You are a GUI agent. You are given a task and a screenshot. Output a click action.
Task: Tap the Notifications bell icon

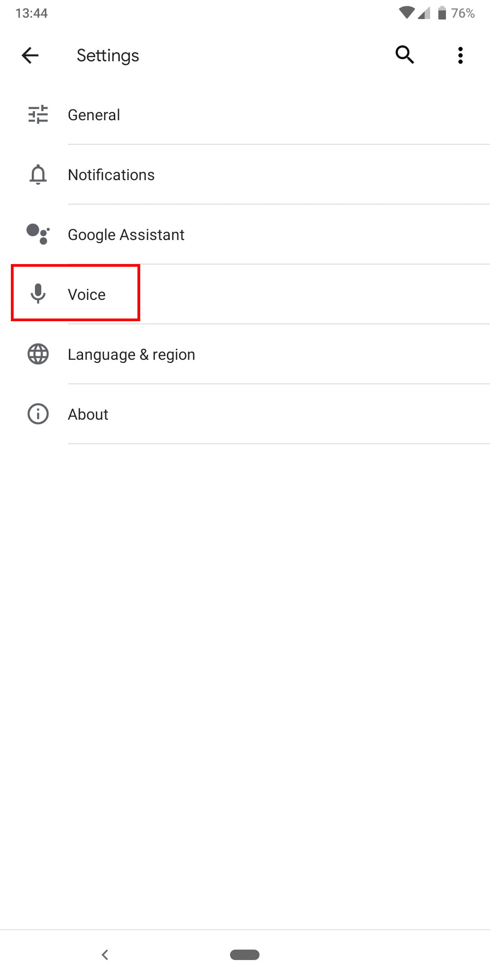coord(38,175)
